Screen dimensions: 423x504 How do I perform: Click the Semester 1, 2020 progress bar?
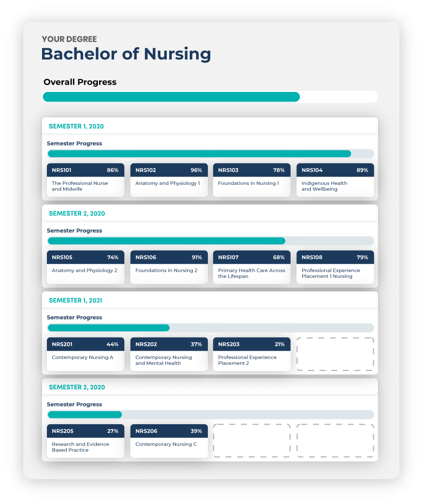[x=211, y=154]
